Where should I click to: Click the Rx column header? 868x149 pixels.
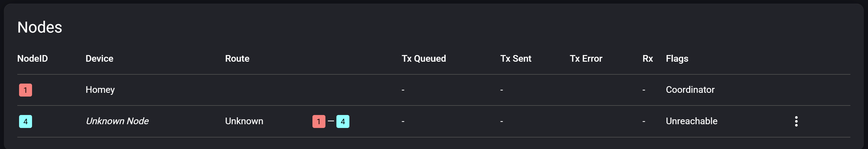pos(647,59)
